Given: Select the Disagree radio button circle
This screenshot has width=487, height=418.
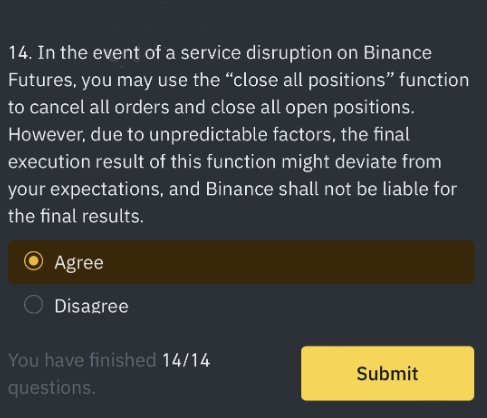Looking at the screenshot, I should [33, 304].
